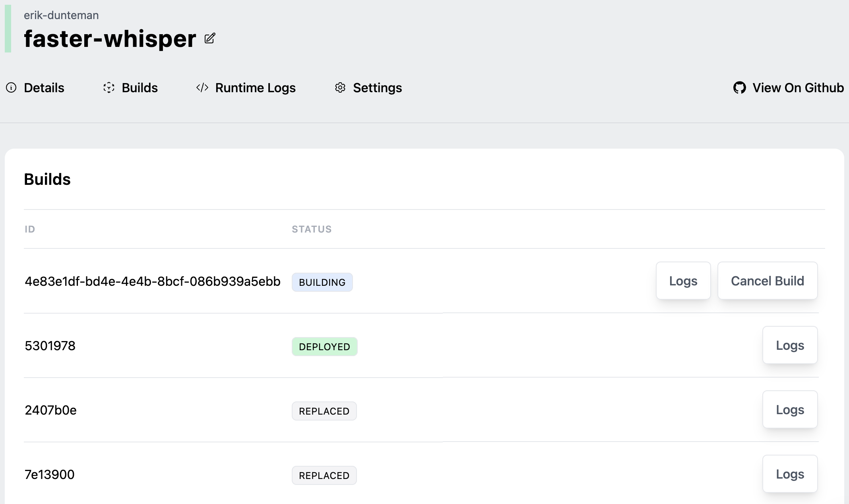Screen dimensions: 849x504
Task: View Logs for the BUILDING build
Action: (x=683, y=281)
